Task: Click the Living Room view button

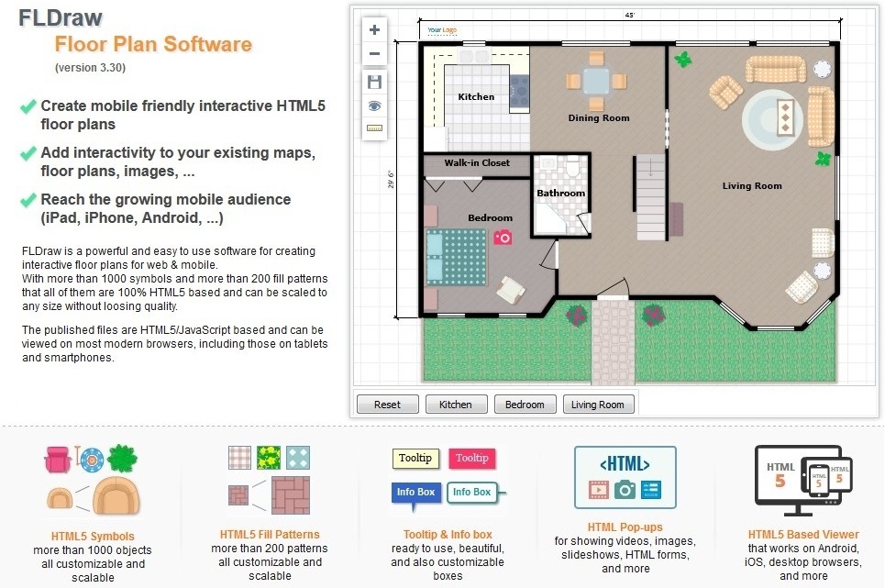Action: coord(598,404)
